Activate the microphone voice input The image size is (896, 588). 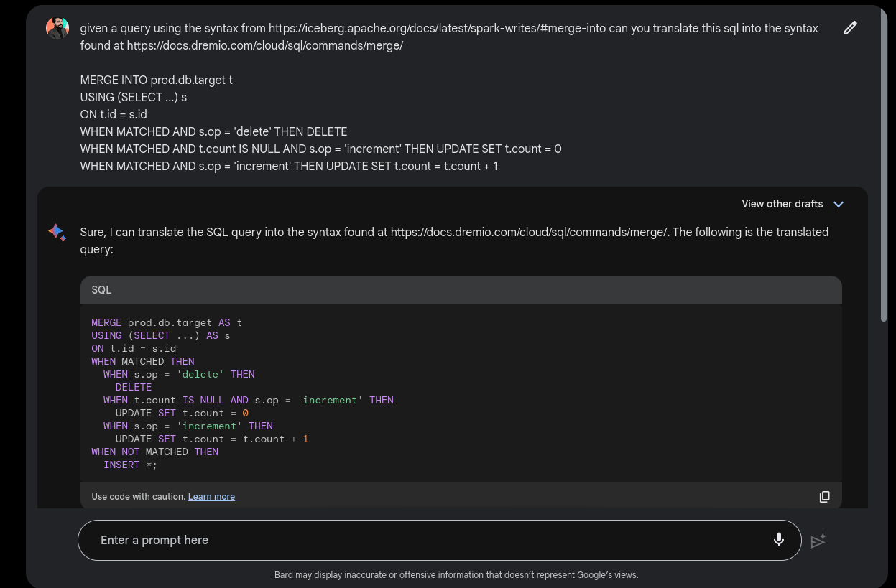[778, 540]
